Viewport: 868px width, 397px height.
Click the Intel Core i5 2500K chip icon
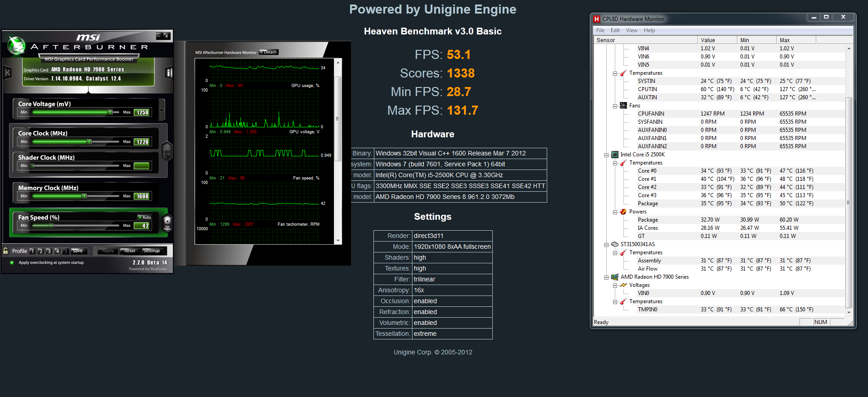pyautogui.click(x=615, y=155)
